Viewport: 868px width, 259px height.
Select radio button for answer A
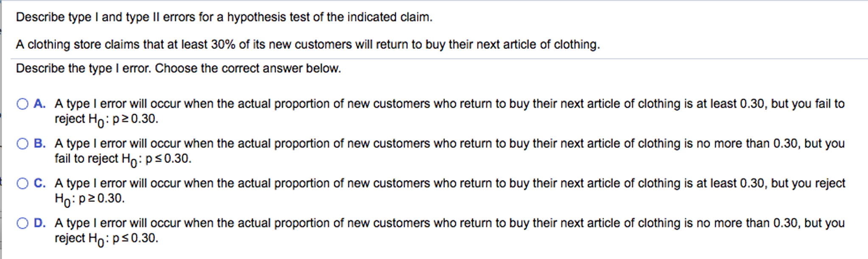point(22,104)
